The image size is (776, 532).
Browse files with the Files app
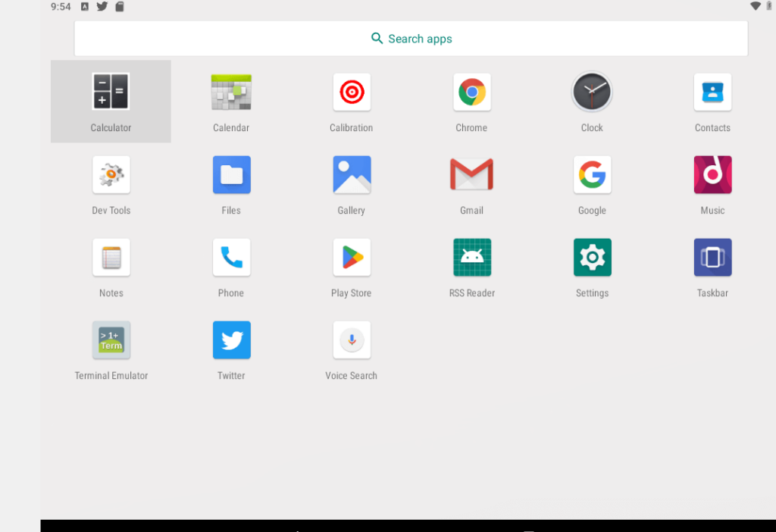231,174
